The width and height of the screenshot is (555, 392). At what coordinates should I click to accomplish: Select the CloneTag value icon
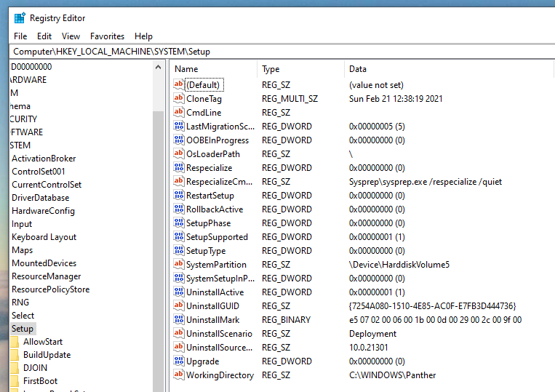[179, 98]
